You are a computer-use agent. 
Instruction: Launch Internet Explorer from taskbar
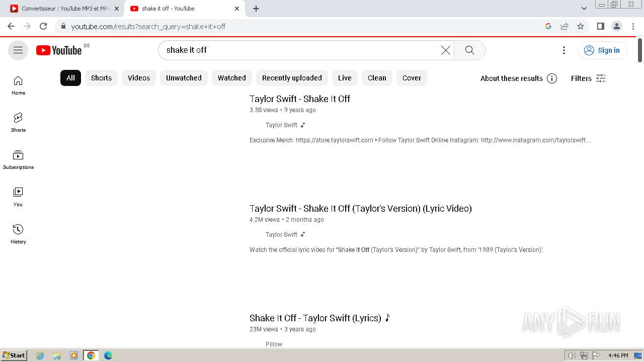(40, 355)
